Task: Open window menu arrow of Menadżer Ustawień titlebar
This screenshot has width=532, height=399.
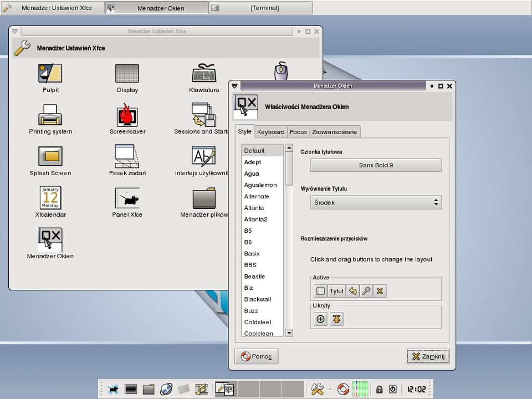Action: 14,31
